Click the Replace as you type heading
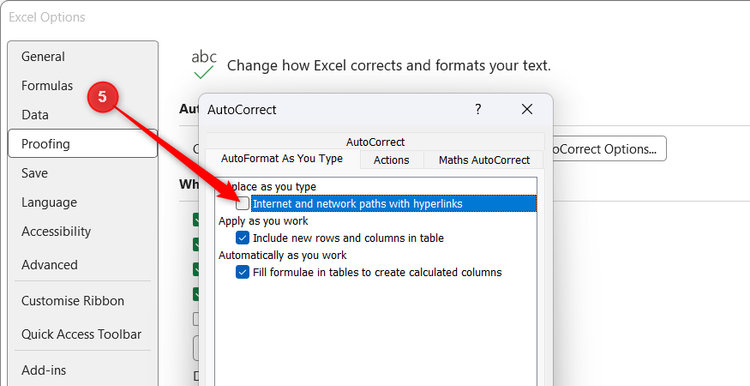This screenshot has height=386, width=750. pyautogui.click(x=267, y=187)
